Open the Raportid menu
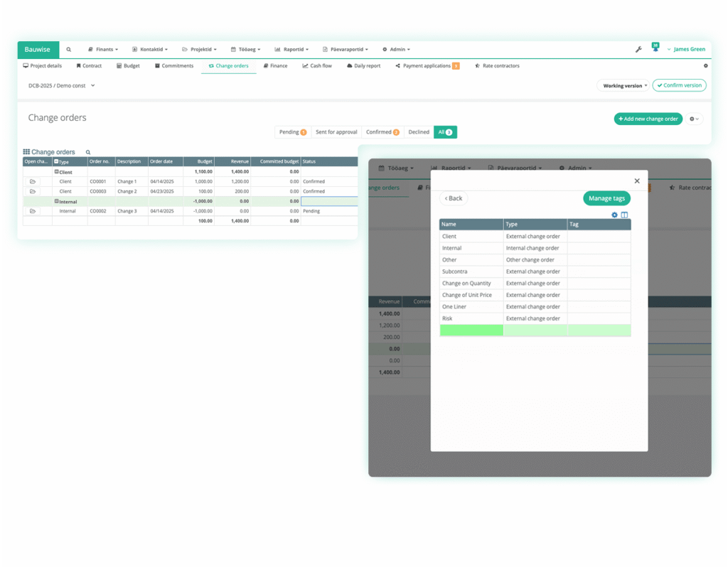728x567 pixels. [x=291, y=49]
